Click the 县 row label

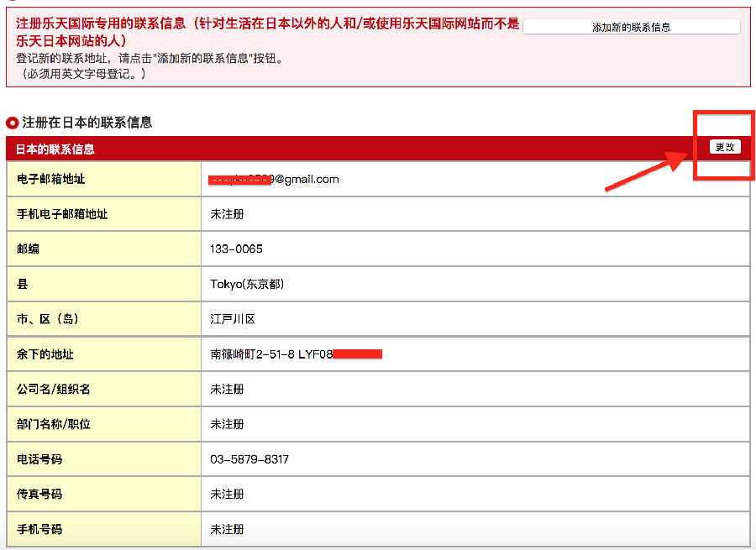click(x=23, y=284)
